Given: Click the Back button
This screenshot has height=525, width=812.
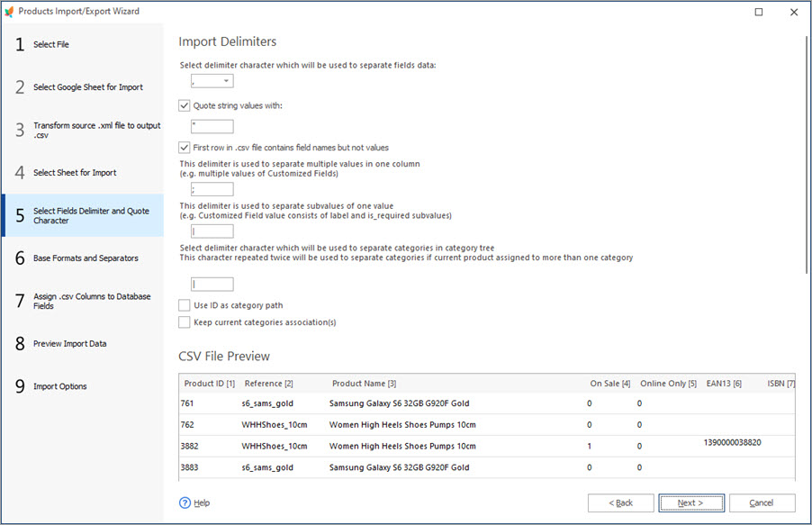Looking at the screenshot, I should coord(620,502).
